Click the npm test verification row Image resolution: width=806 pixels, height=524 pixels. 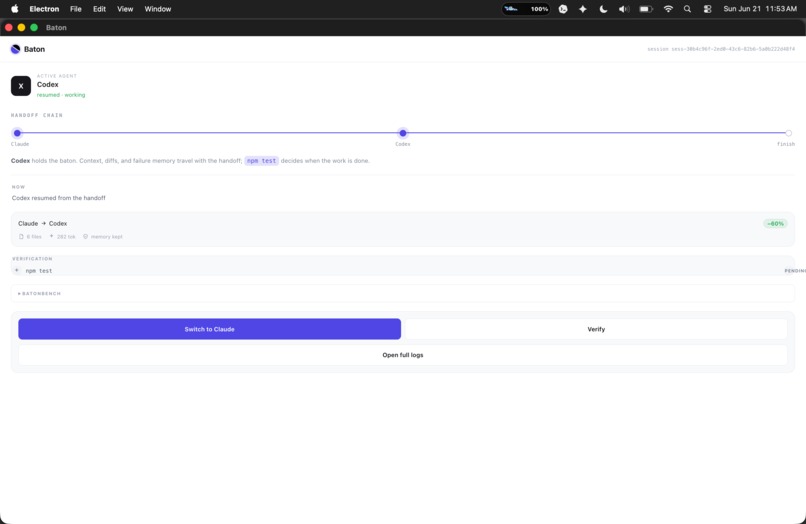click(x=402, y=270)
